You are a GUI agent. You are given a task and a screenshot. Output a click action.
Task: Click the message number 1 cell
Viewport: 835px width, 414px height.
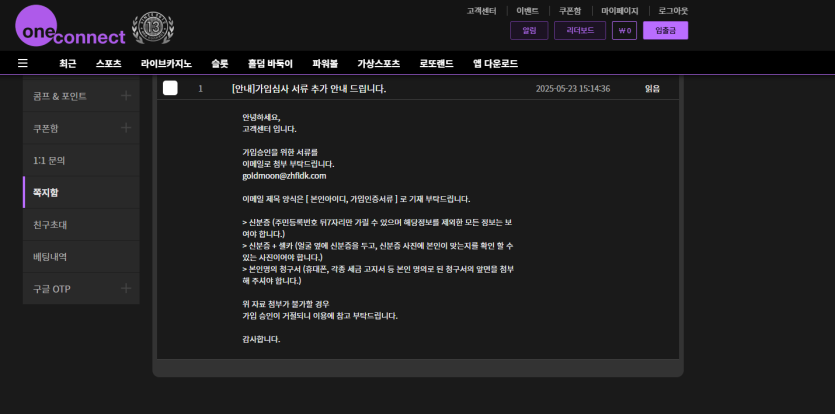pos(200,89)
